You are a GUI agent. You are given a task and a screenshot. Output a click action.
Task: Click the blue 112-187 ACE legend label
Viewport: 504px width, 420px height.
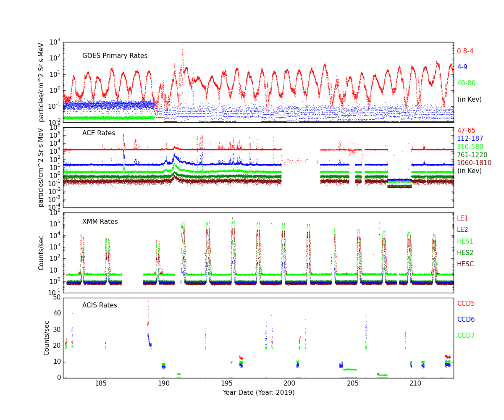(x=470, y=139)
